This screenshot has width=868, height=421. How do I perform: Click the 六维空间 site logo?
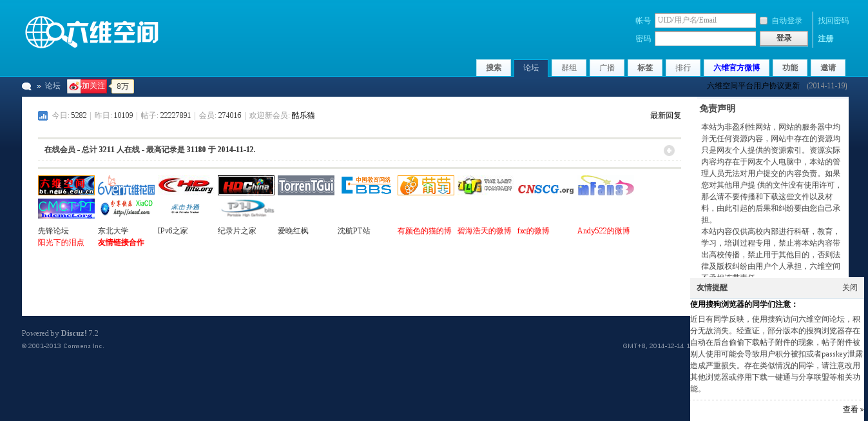(x=92, y=32)
